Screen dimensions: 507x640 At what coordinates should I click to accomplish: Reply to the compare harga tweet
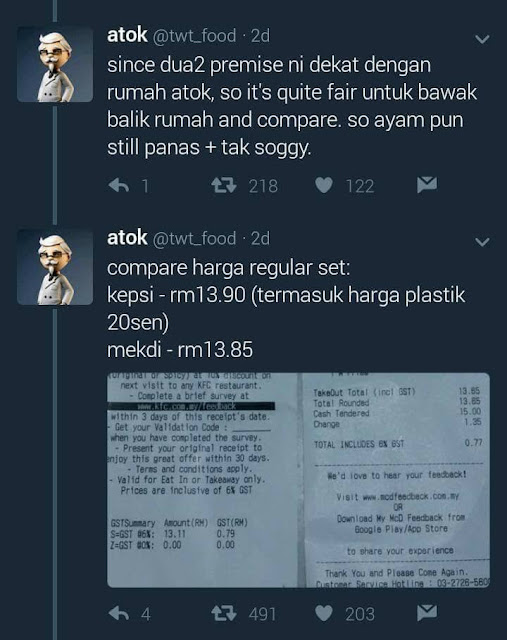pyautogui.click(x=119, y=613)
